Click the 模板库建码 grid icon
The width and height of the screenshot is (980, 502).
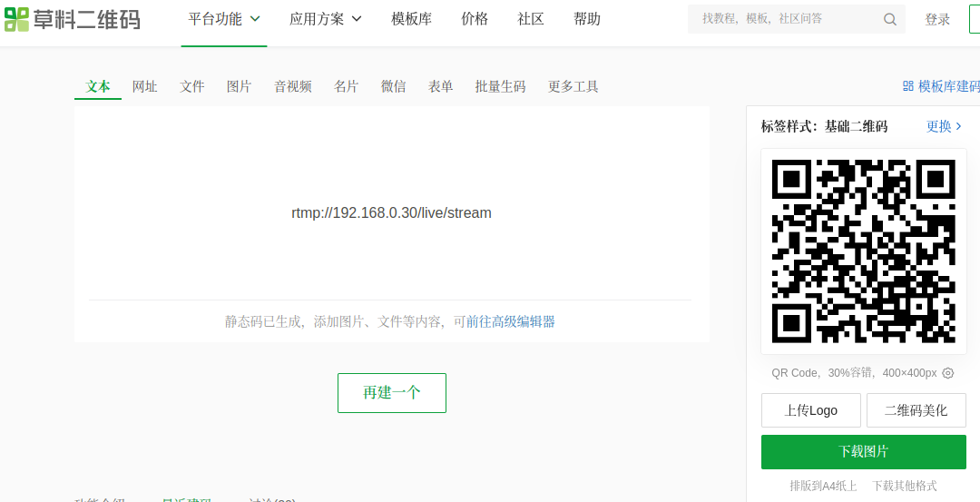click(907, 86)
